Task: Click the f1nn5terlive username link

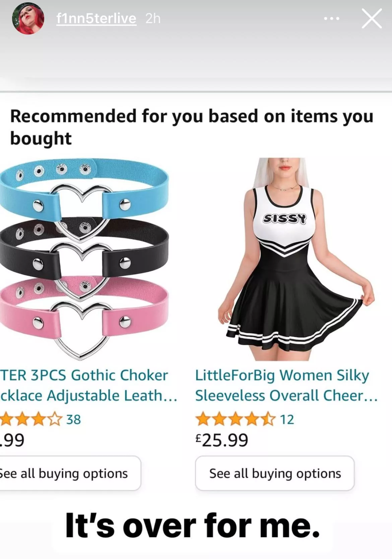Action: coord(96,19)
